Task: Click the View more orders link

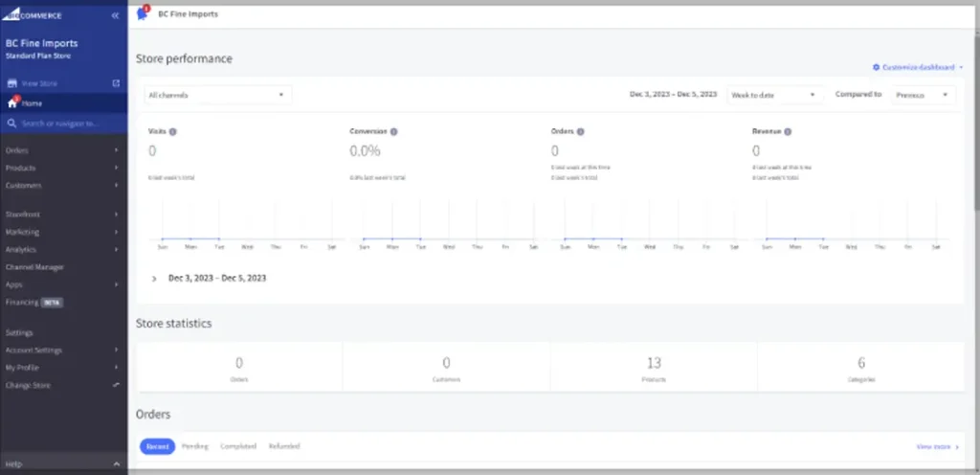Action: point(937,446)
